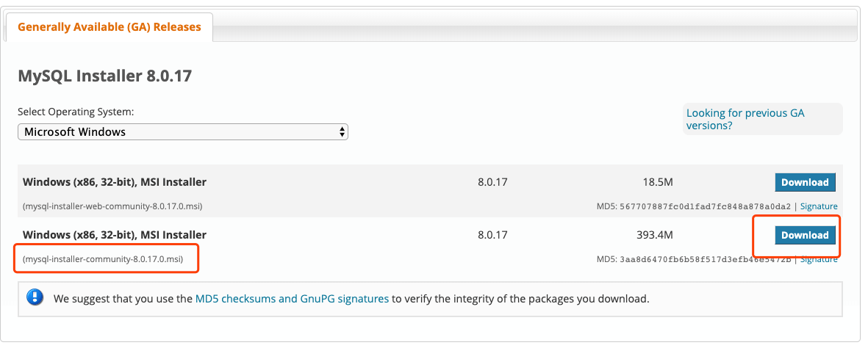The image size is (868, 348).
Task: Click the blue info exclamation icon
Action: [x=35, y=297]
